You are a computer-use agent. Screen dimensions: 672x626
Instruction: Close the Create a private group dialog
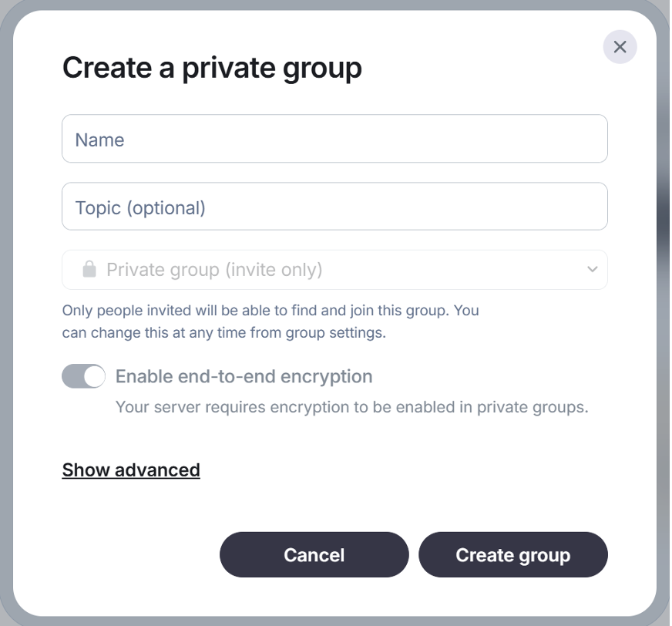pyautogui.click(x=620, y=47)
